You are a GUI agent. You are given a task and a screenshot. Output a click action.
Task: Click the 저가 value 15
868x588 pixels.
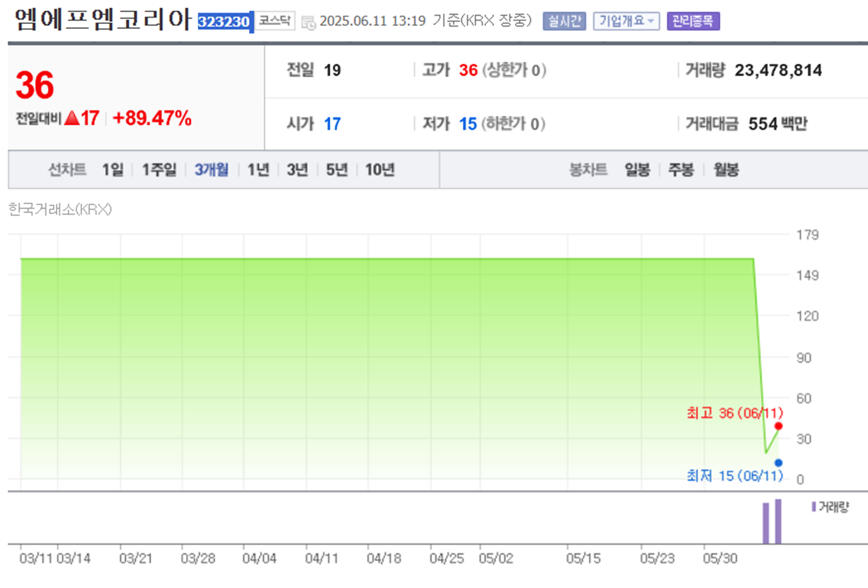(x=468, y=124)
